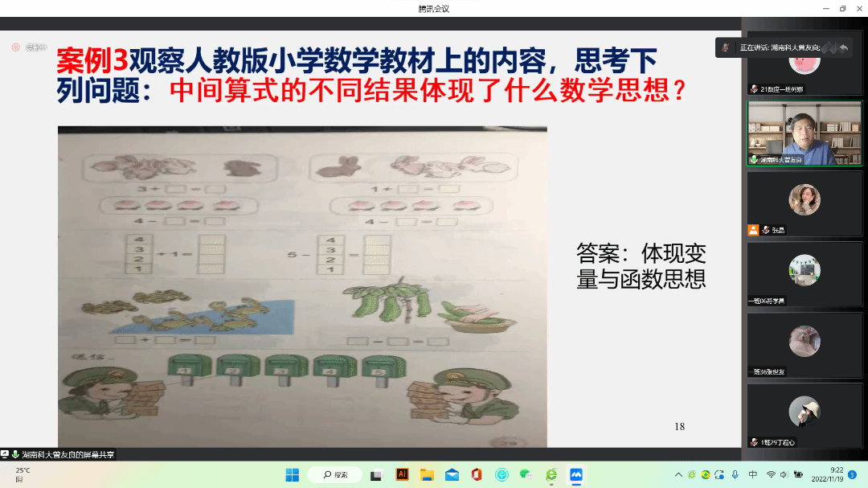This screenshot has height=488, width=868.
Task: Click the weather widget showing 25°C
Action: coord(22,474)
